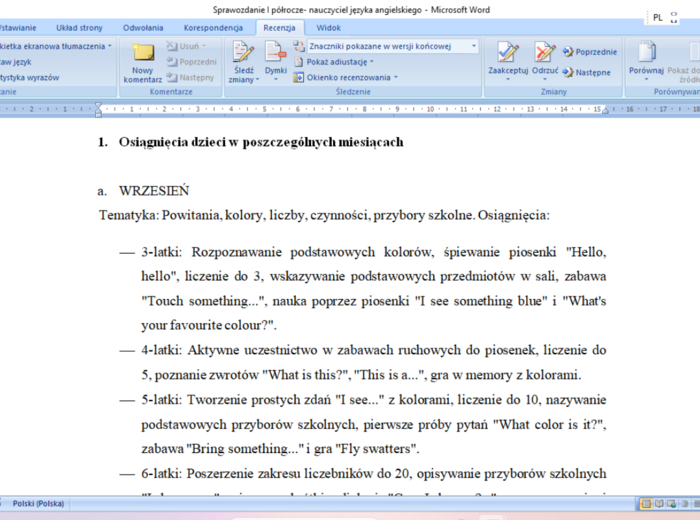This screenshot has height=520, width=700.
Task: Open Usuń comment dropdown arrow
Action: (204, 46)
